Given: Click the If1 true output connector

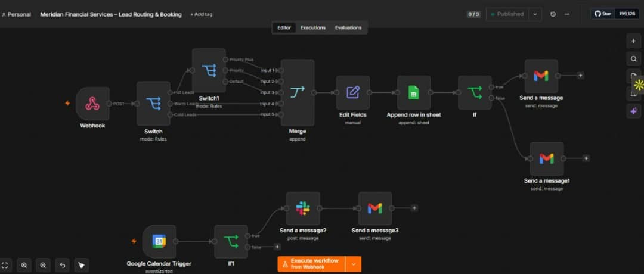Looking at the screenshot, I should pyautogui.click(x=247, y=236).
